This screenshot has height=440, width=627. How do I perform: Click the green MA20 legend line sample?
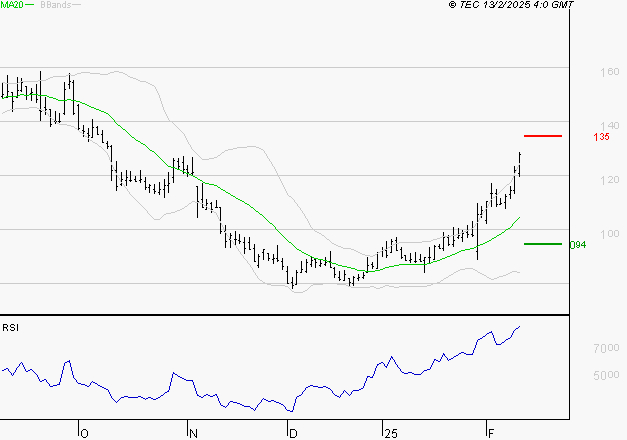click(x=29, y=5)
